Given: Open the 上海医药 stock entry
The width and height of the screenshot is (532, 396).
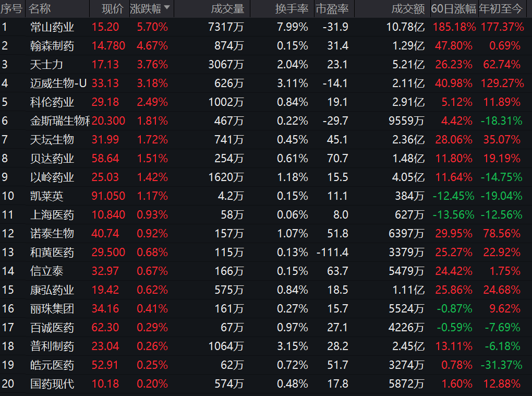Looking at the screenshot, I should pyautogui.click(x=52, y=215).
